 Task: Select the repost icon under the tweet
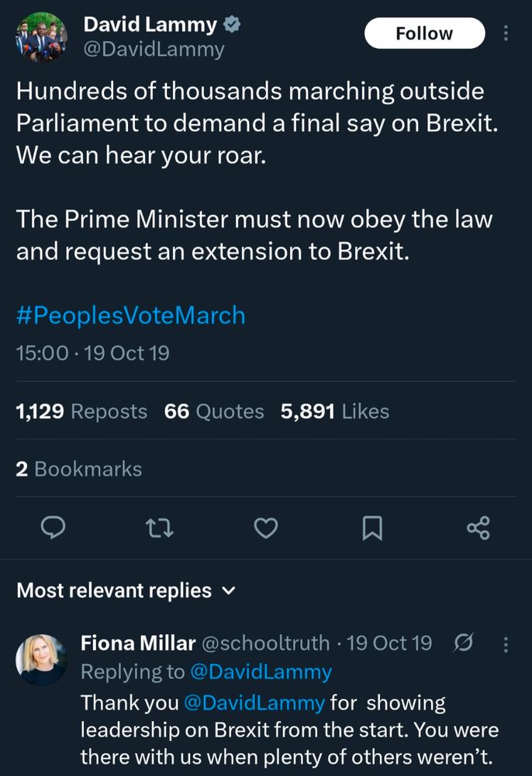click(x=160, y=528)
